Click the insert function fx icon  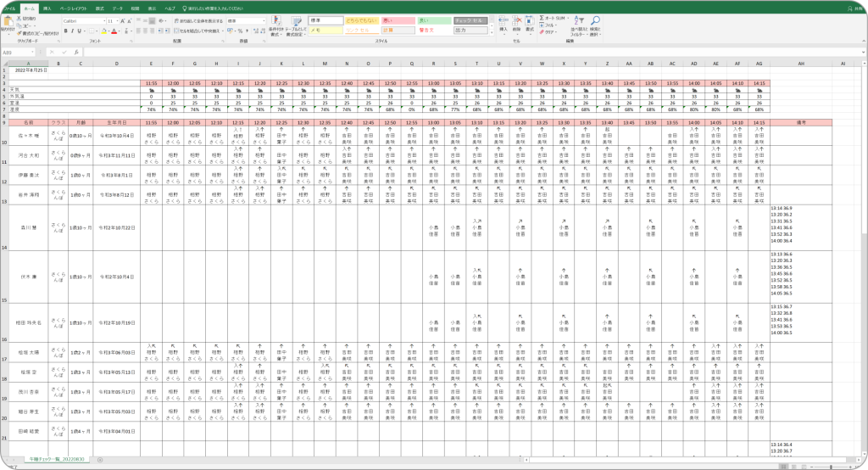coord(76,52)
